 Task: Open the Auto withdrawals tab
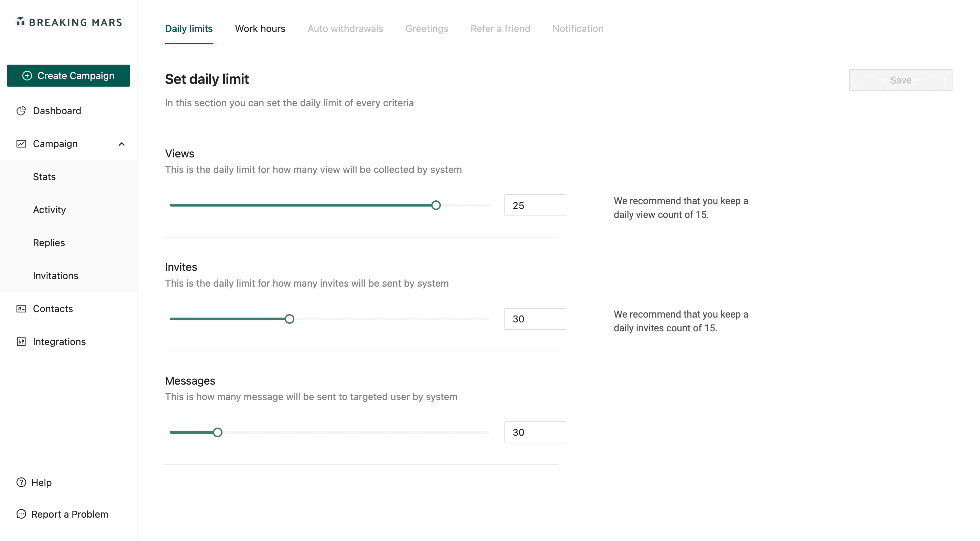coord(345,29)
